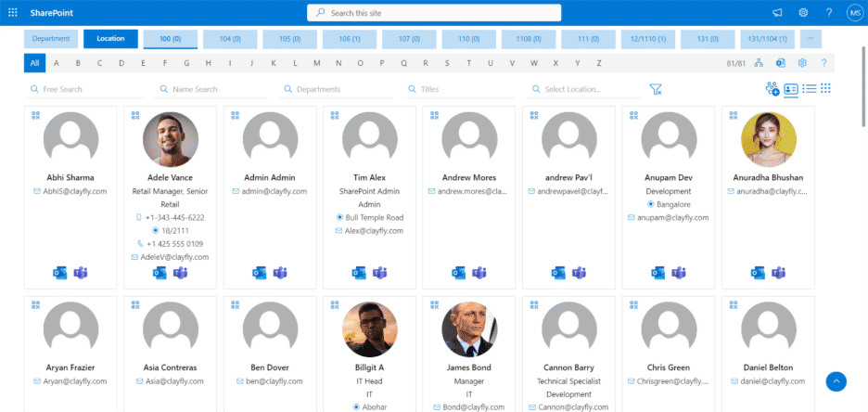Open the org chart icon beside 81/81

click(759, 63)
